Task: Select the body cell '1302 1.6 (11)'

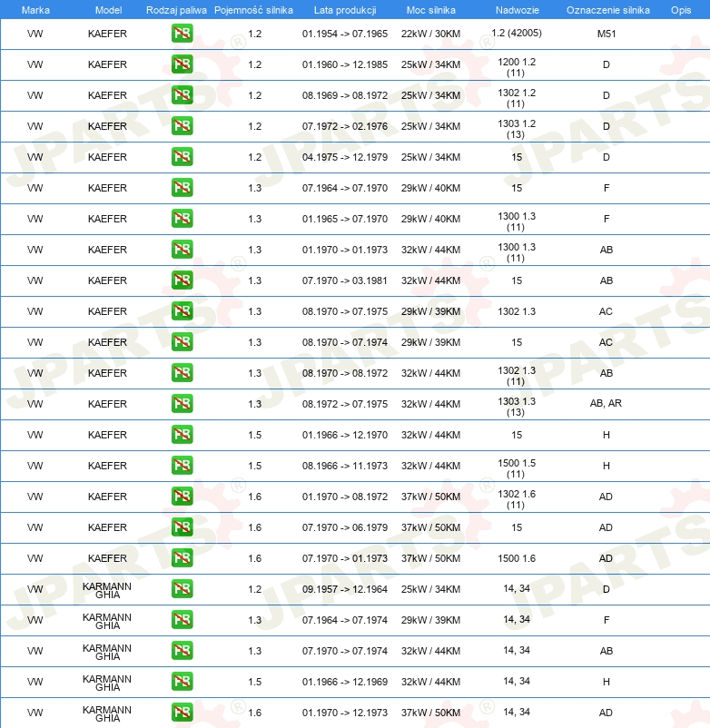Action: [x=517, y=499]
